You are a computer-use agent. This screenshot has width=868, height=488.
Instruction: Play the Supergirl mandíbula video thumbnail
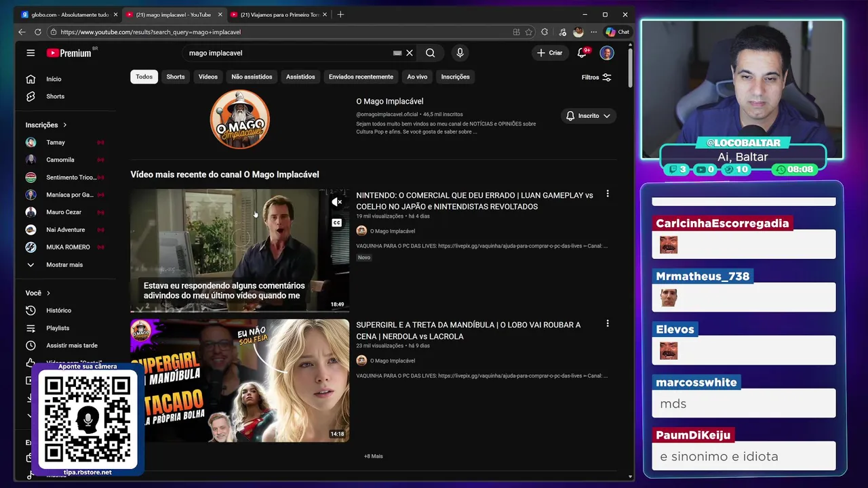coord(240,380)
